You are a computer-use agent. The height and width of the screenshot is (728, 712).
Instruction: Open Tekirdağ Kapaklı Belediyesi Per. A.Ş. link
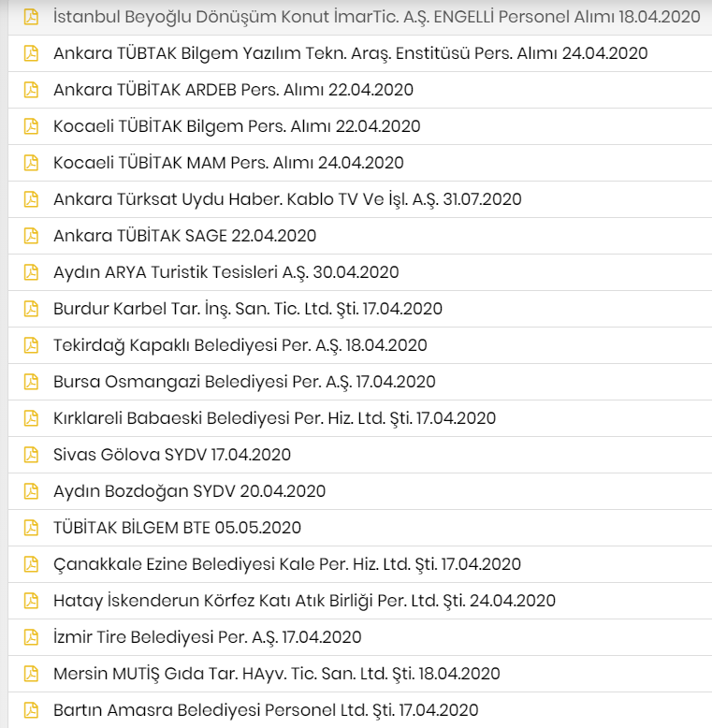coord(240,345)
